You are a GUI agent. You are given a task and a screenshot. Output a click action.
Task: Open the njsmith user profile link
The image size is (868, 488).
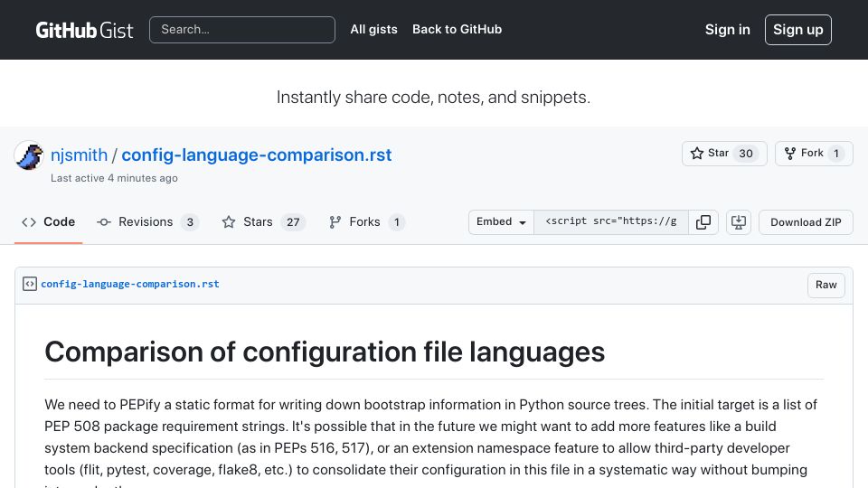click(x=80, y=155)
